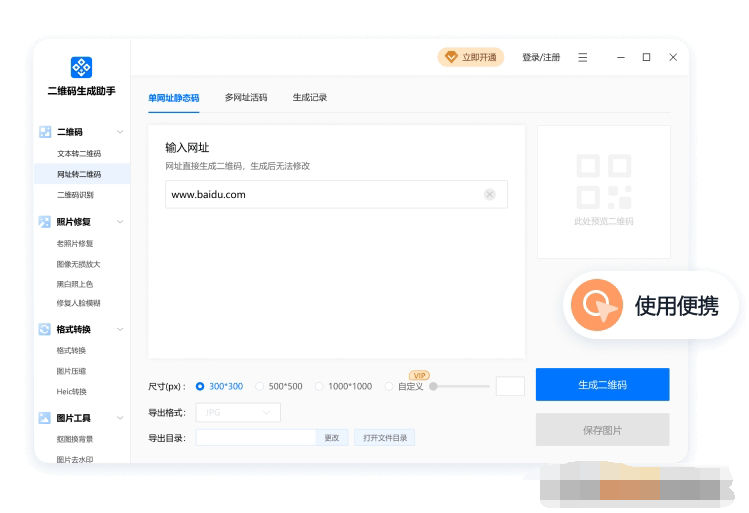Open 抠图换背景 in sidebar
749x513 pixels.
[x=75, y=439]
